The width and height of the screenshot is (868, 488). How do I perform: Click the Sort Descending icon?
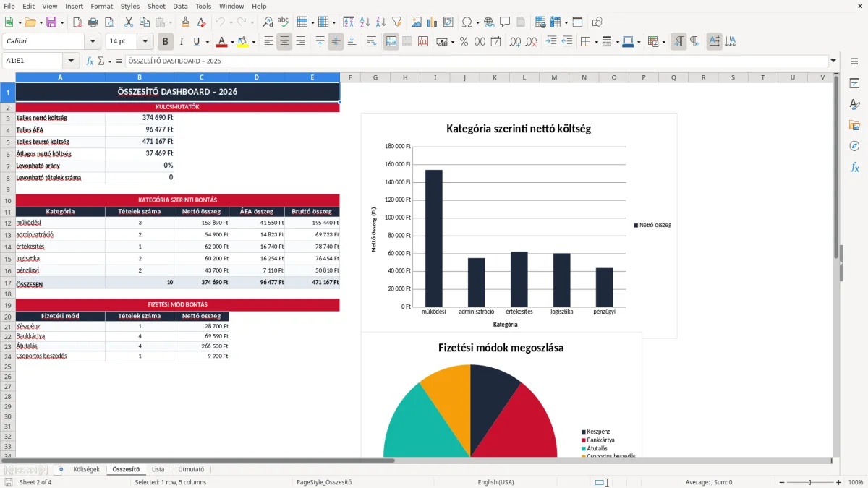(x=380, y=22)
